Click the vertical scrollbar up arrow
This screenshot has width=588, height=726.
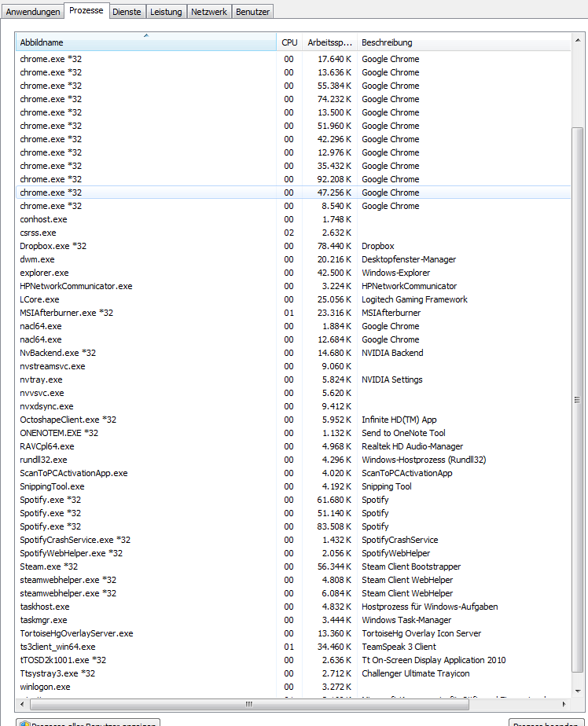(x=578, y=40)
